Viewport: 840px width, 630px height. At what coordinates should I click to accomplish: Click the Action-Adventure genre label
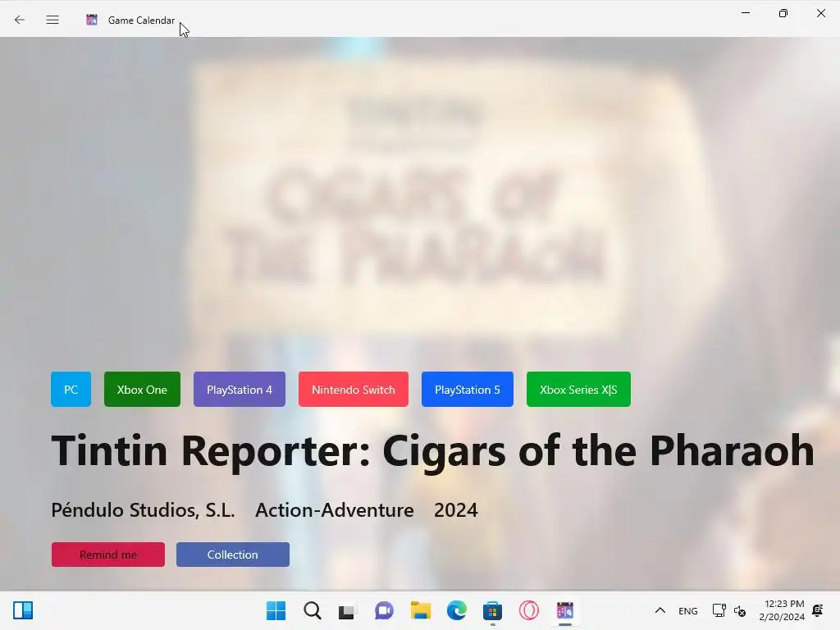(x=335, y=510)
